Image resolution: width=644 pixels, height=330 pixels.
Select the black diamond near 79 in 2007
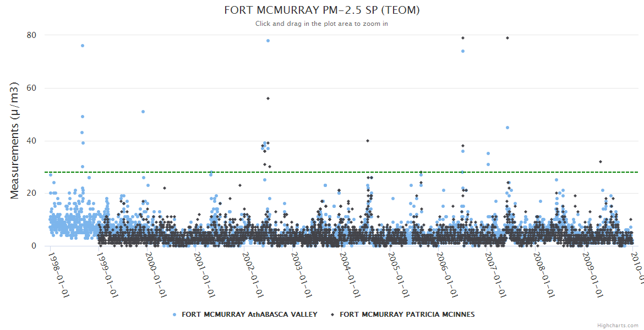pyautogui.click(x=507, y=38)
